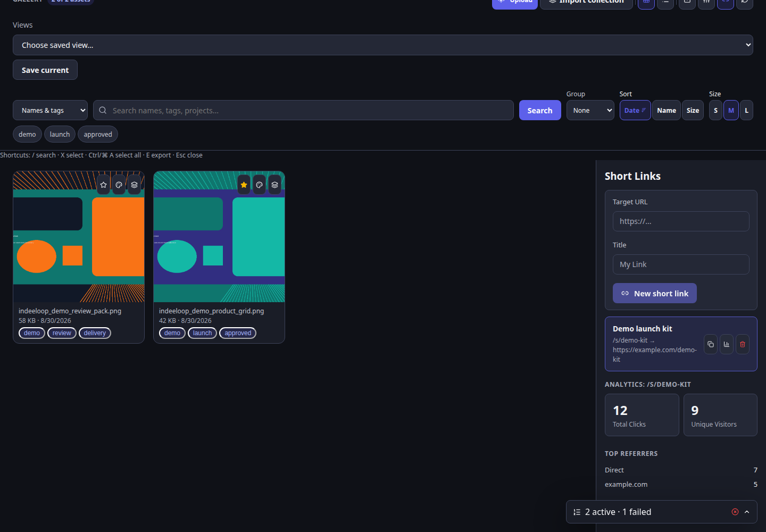Click the 42 KB · 8/30/2026 text
This screenshot has width=766, height=532.
click(x=185, y=320)
